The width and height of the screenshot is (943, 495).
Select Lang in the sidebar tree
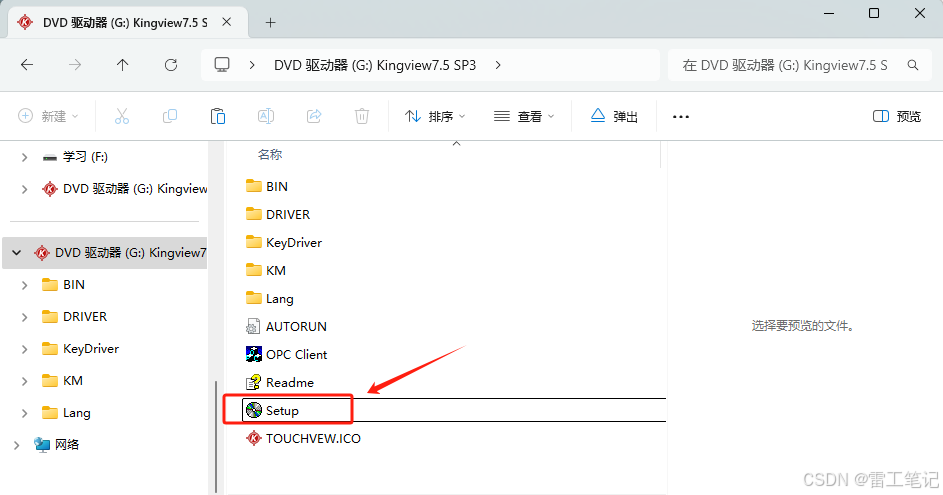coord(66,413)
